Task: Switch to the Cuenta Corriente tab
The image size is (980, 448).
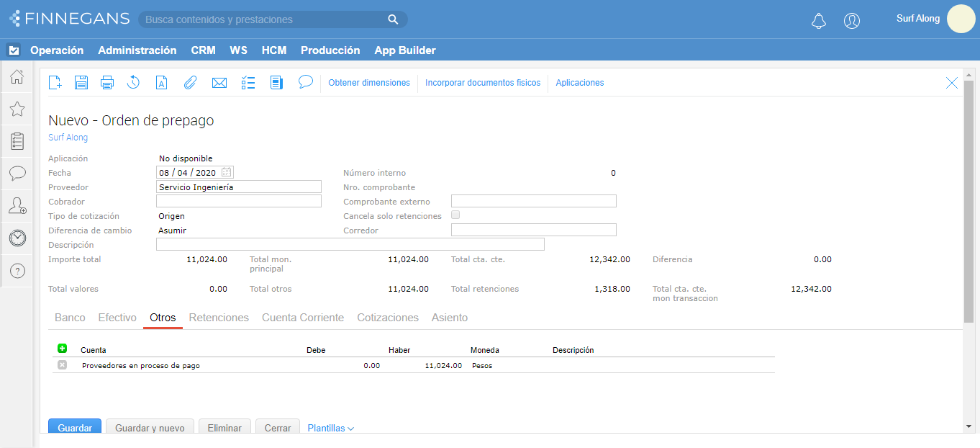Action: 303,318
